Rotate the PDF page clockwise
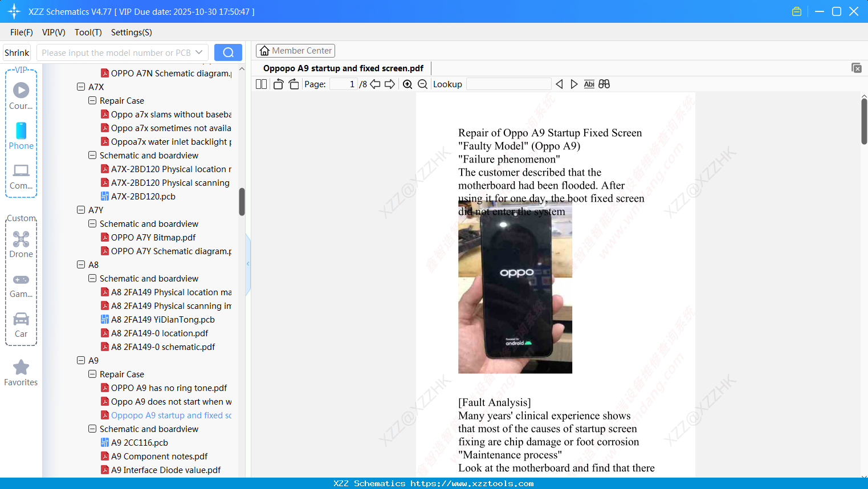Screen dimensions: 868x489 tap(294, 84)
